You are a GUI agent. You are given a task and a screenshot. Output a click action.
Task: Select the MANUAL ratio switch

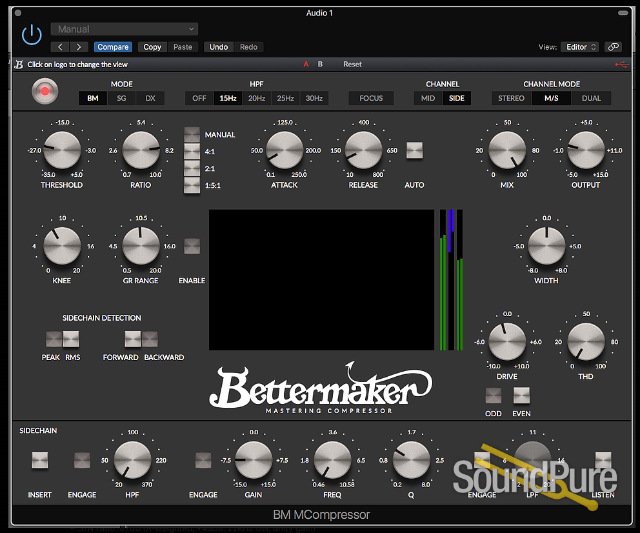[x=192, y=135]
